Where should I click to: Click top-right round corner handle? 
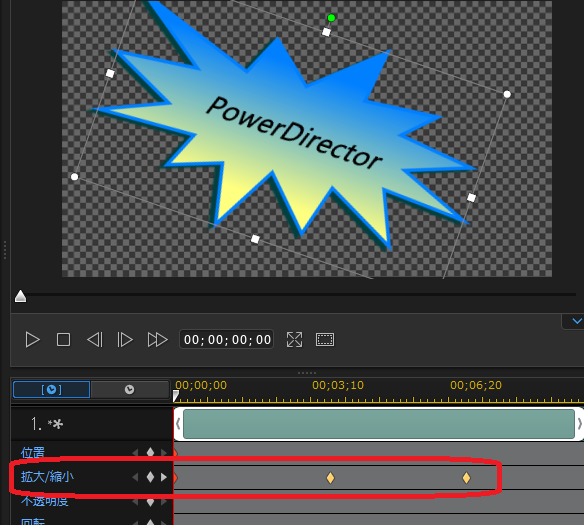(507, 94)
